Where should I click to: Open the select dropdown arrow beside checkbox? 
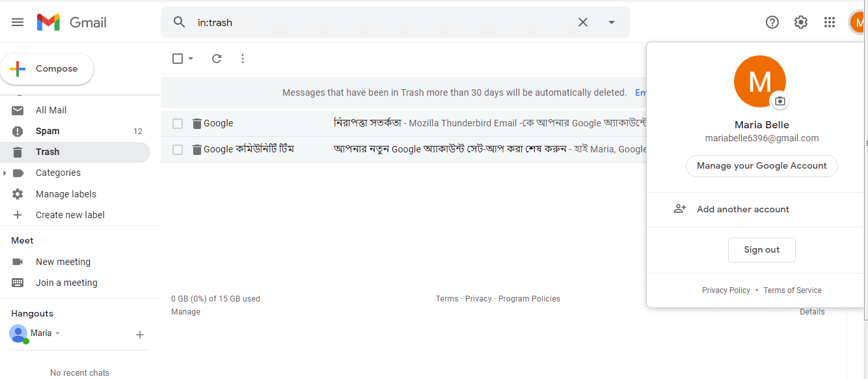pyautogui.click(x=191, y=59)
